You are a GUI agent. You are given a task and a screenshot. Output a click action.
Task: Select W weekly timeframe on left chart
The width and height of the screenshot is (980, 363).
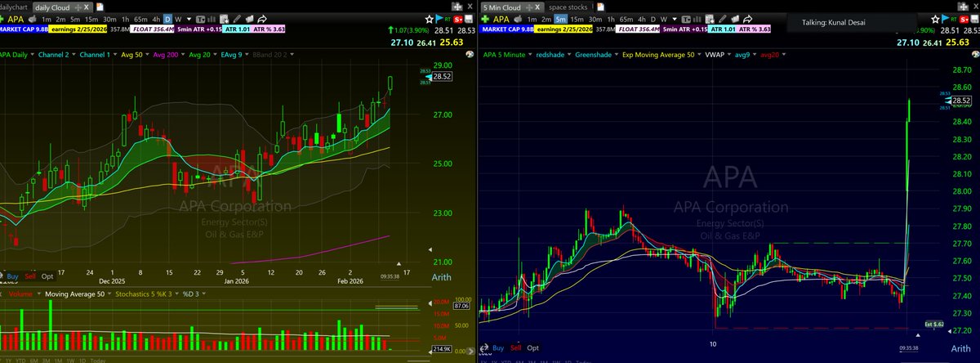[x=178, y=20]
